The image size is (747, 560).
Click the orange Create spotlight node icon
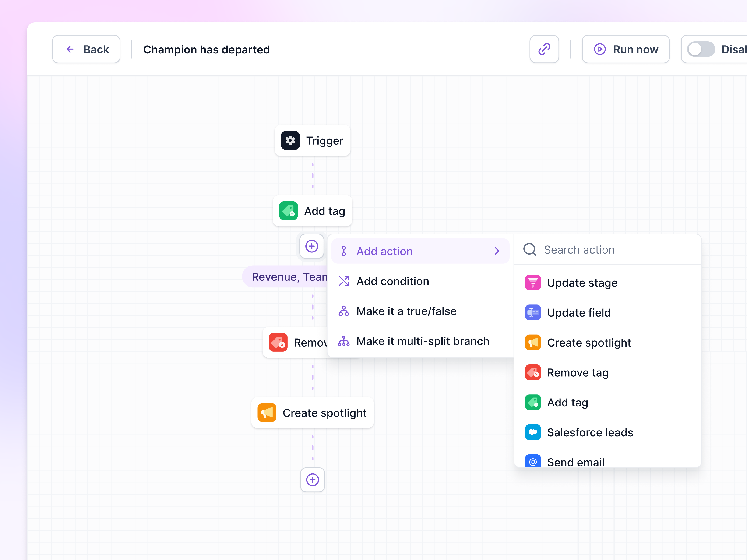267,413
